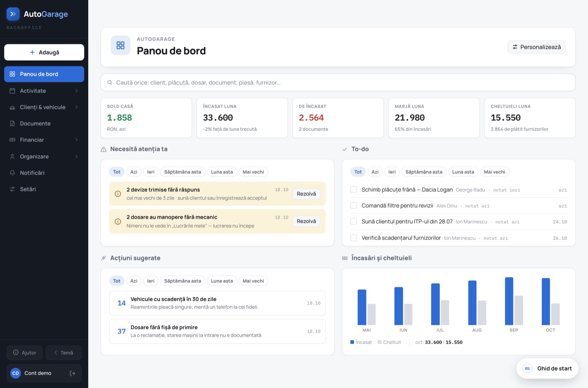Click the search magnifier icon
The height and width of the screenshot is (388, 588).
[110, 83]
